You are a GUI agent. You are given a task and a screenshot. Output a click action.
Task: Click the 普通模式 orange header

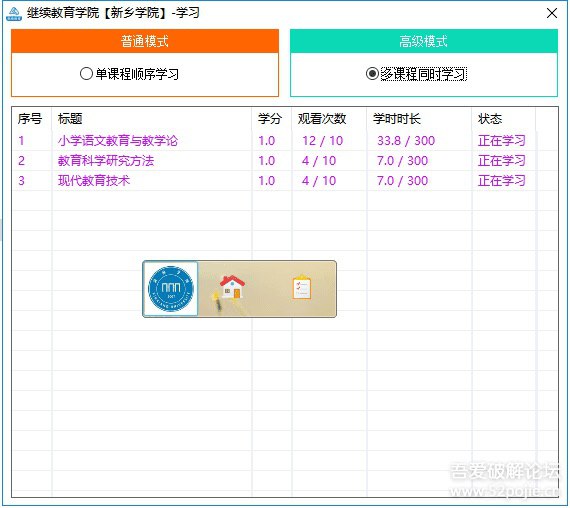(x=145, y=41)
